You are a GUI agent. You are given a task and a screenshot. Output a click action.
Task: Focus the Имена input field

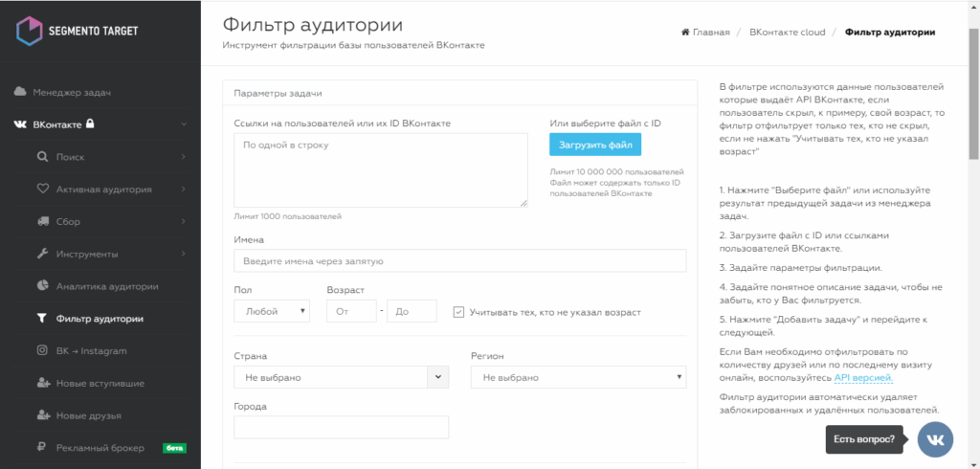tap(460, 260)
